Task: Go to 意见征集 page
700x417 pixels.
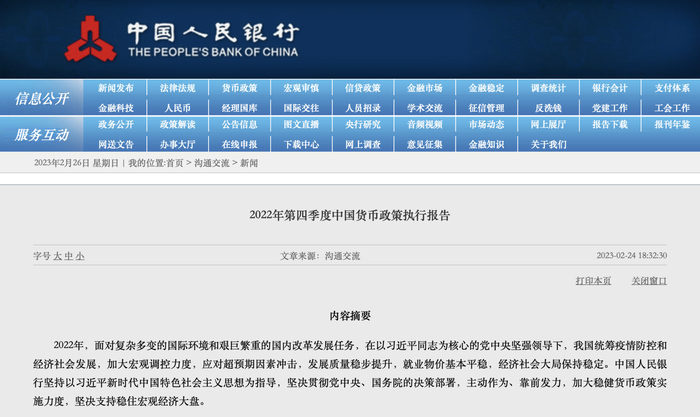Action: tap(425, 144)
